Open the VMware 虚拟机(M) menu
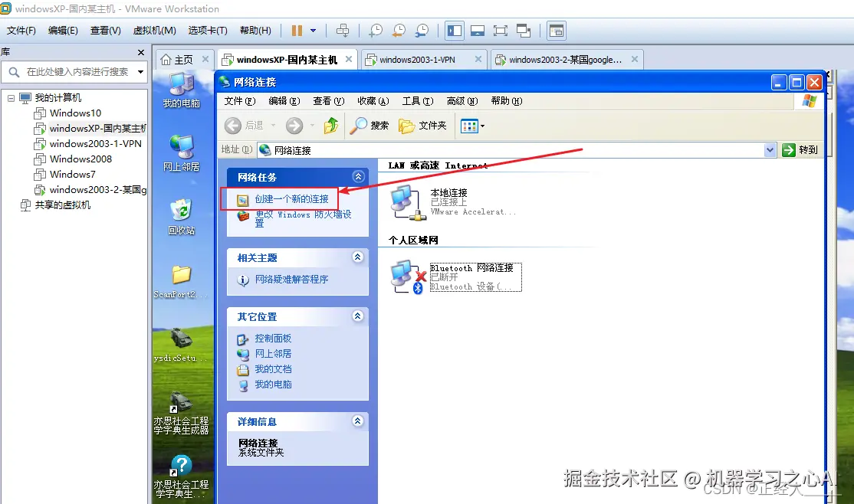Screen dimensions: 854x504 pos(155,31)
